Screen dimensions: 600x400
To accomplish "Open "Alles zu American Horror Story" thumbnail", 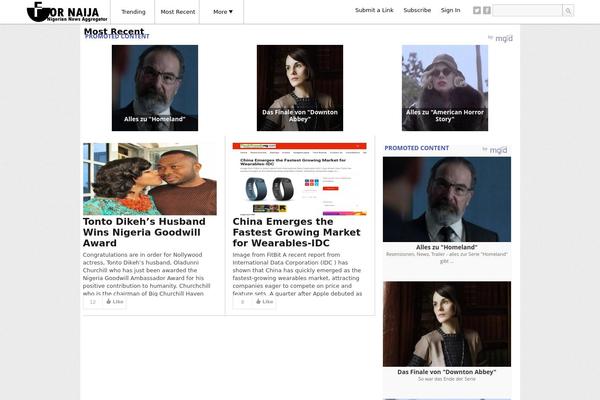I will [x=445, y=88].
